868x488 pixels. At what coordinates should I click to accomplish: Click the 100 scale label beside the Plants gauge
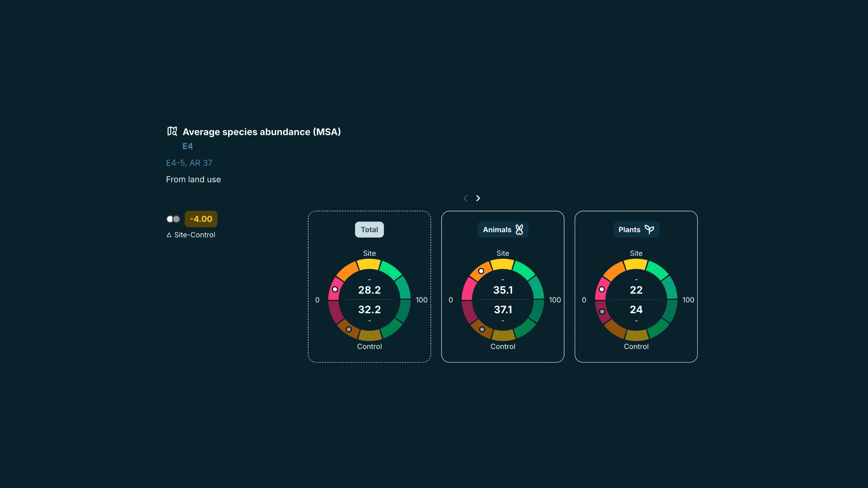688,300
